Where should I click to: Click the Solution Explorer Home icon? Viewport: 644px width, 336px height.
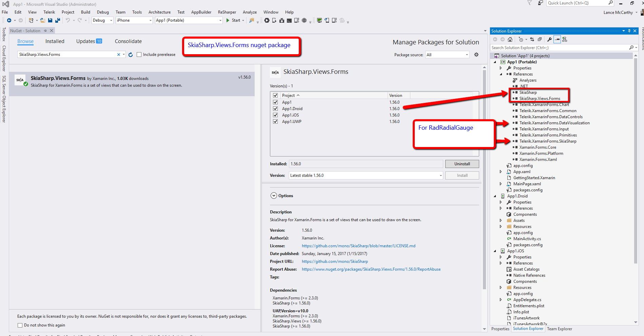tap(510, 39)
